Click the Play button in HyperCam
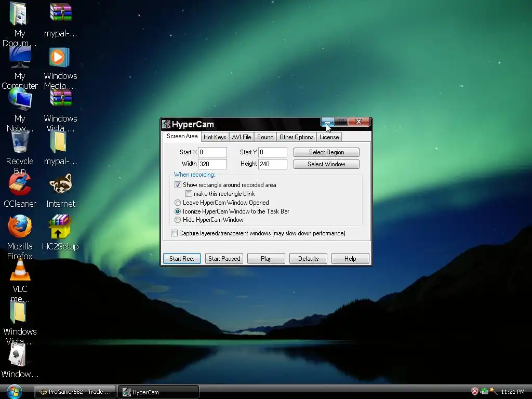 pos(266,259)
